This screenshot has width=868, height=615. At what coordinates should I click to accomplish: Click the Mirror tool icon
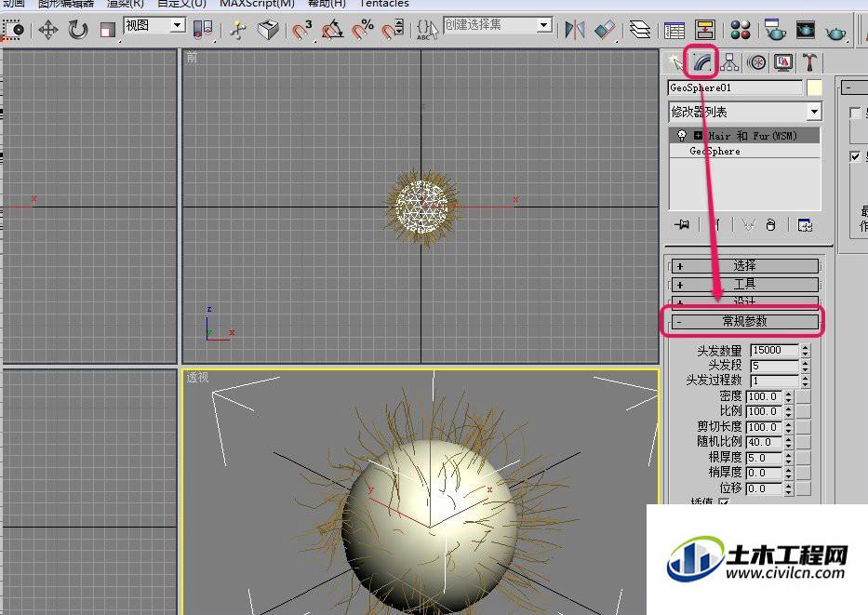[575, 30]
